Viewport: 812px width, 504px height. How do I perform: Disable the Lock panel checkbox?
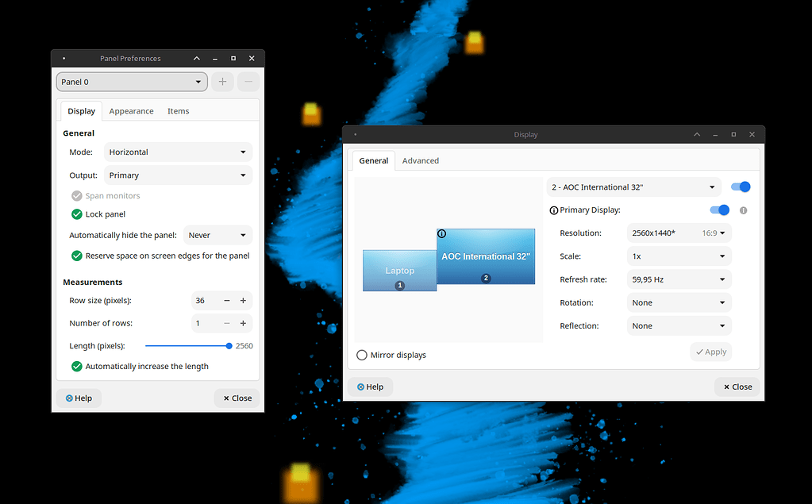(x=76, y=214)
